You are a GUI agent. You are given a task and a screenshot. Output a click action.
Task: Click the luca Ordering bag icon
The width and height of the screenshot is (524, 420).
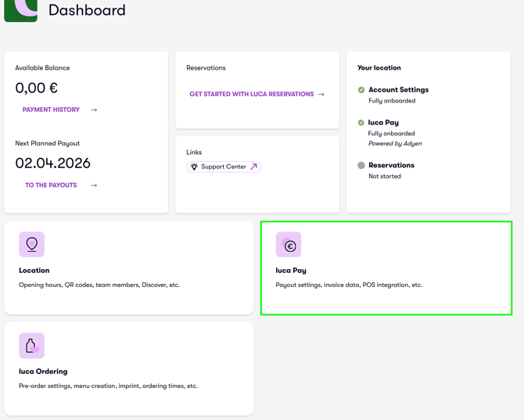coord(31,346)
